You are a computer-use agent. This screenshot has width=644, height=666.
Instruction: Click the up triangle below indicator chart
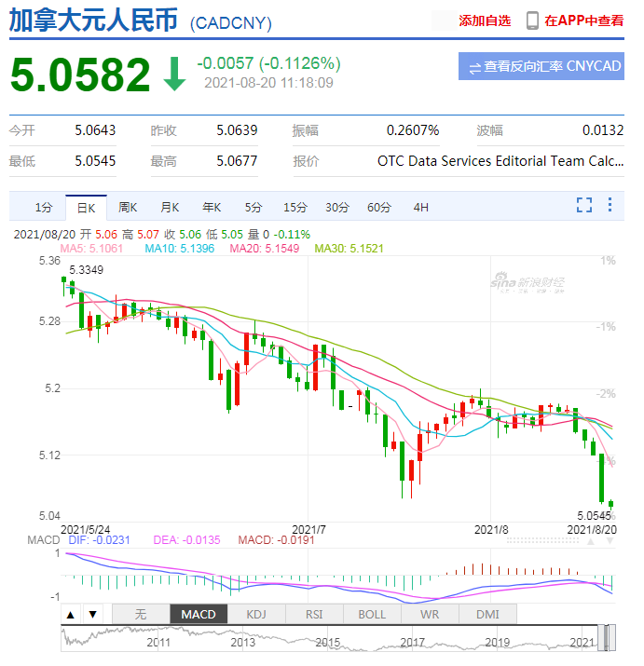click(71, 614)
